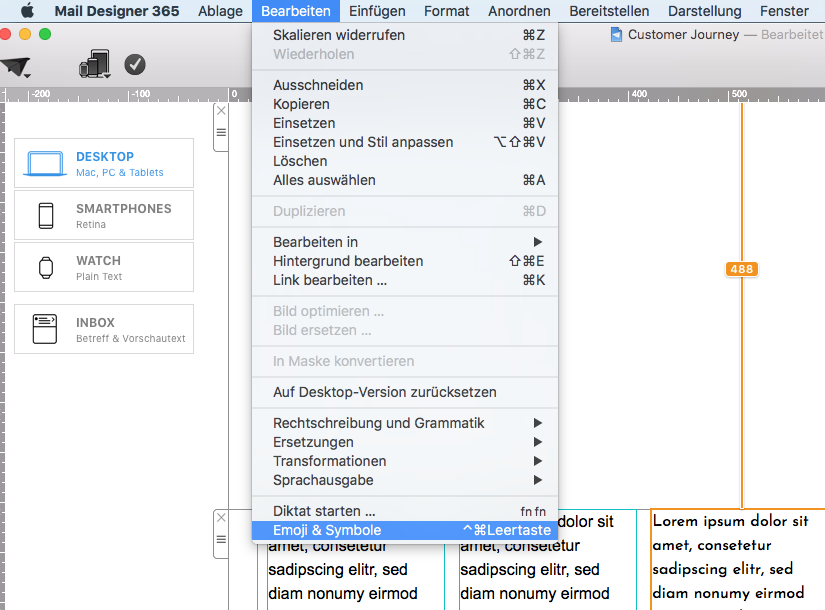The image size is (825, 610).
Task: Open the device preview icon in toolbar
Action: click(x=95, y=64)
